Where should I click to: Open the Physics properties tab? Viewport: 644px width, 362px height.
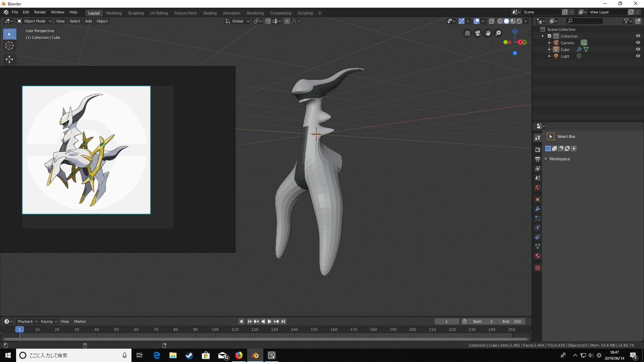(538, 227)
